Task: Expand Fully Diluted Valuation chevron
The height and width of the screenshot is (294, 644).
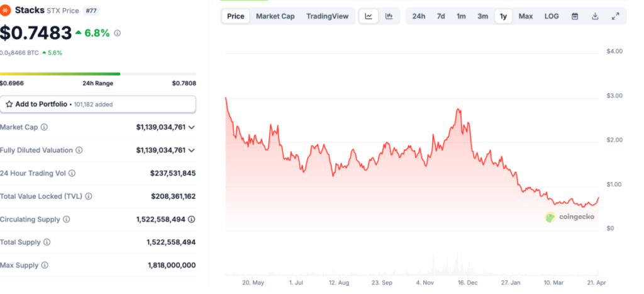Action: click(191, 150)
